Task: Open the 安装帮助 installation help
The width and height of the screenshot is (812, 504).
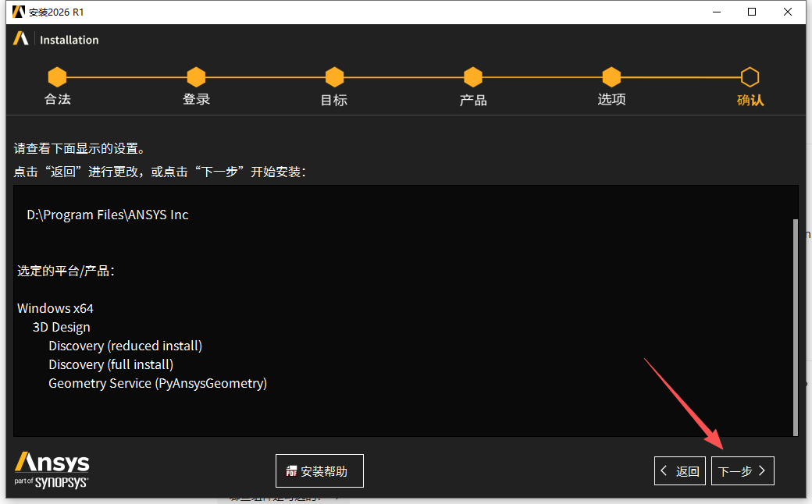Action: [319, 470]
